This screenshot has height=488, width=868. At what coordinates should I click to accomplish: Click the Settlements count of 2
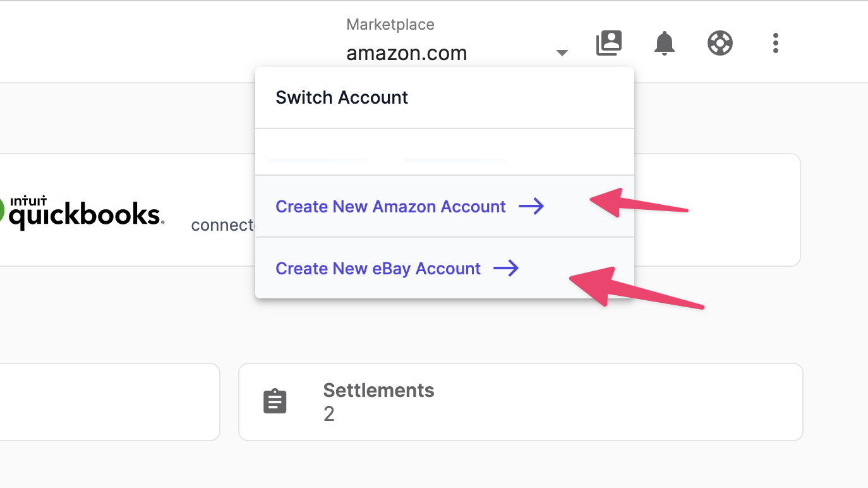[x=329, y=415]
